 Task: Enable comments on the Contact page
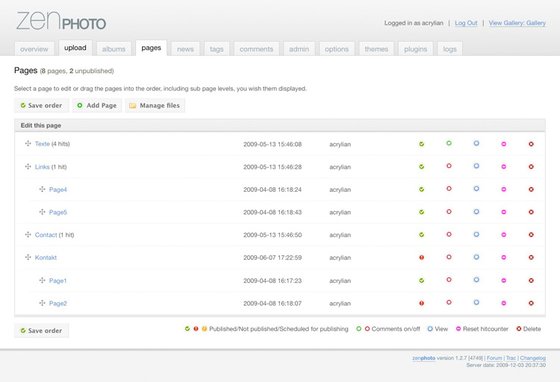(x=449, y=234)
